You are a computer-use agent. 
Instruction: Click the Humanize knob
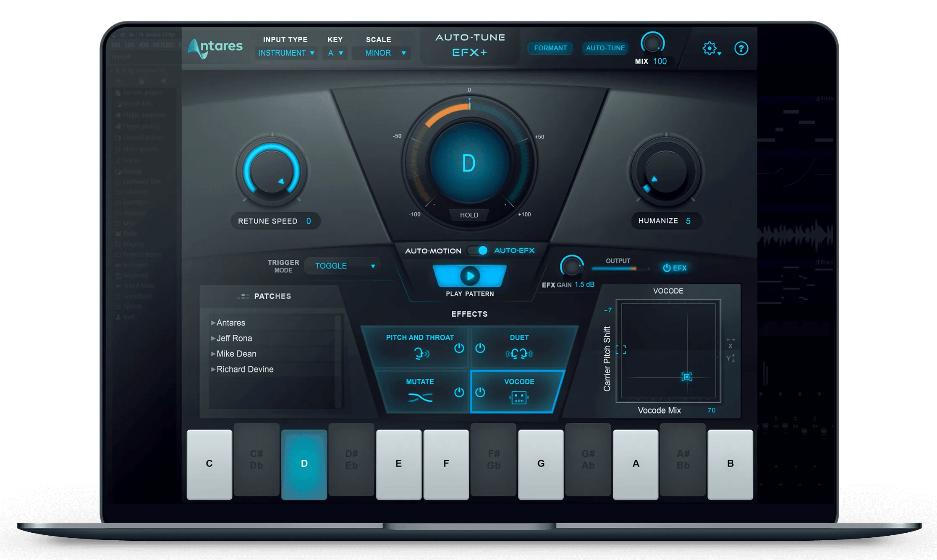(x=666, y=171)
